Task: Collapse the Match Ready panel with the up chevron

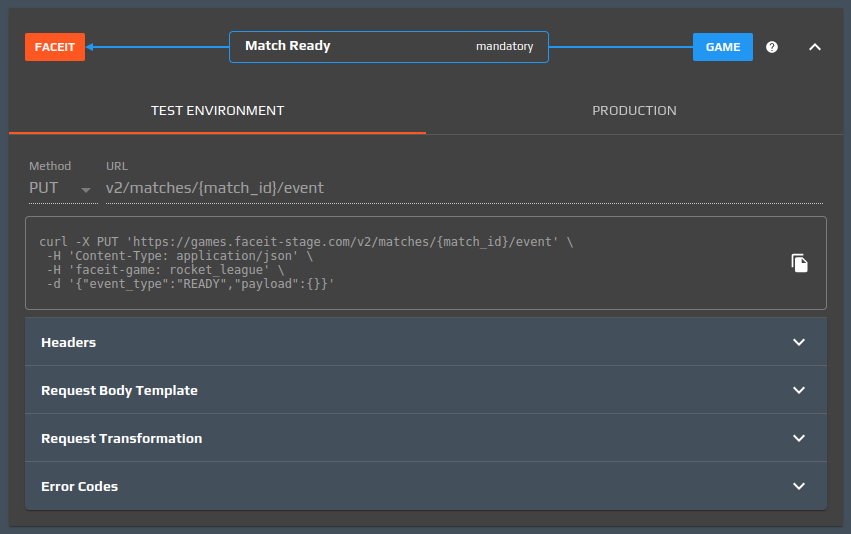Action: (815, 47)
